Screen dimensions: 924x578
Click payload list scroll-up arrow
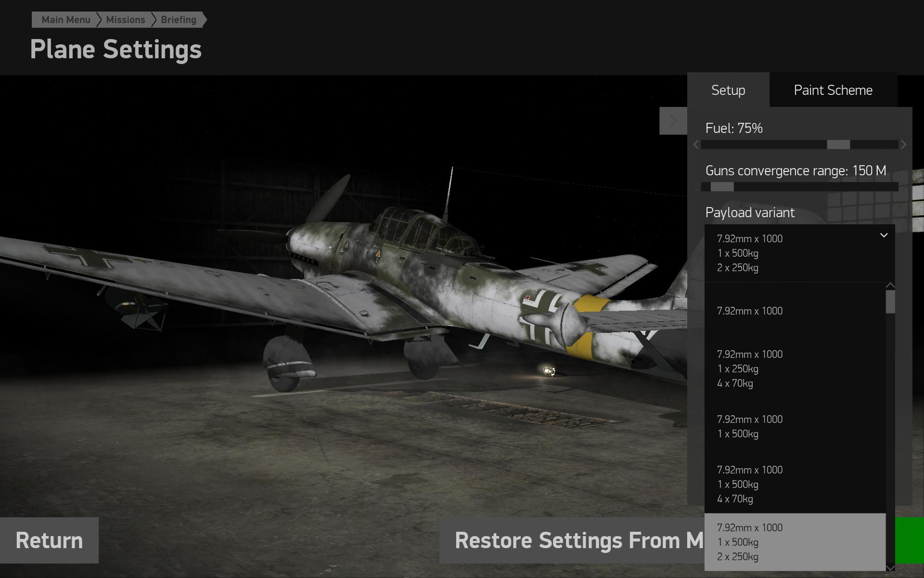[x=890, y=286]
